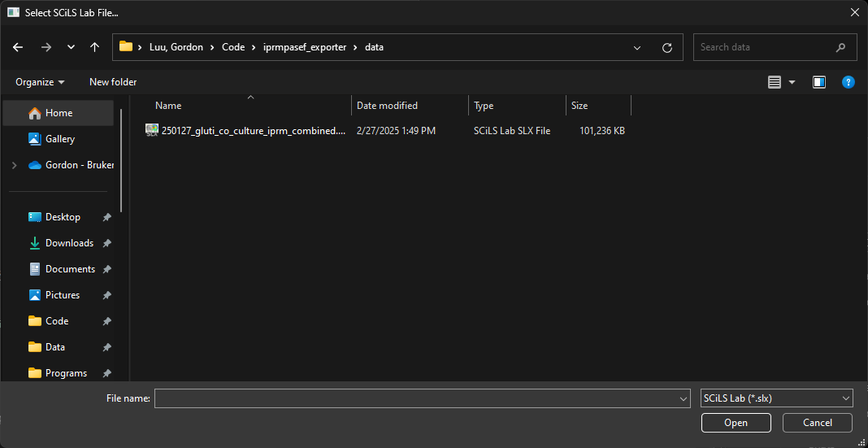Select 'iprmpasef_exporter' breadcrumb
The image size is (868, 448).
point(303,47)
